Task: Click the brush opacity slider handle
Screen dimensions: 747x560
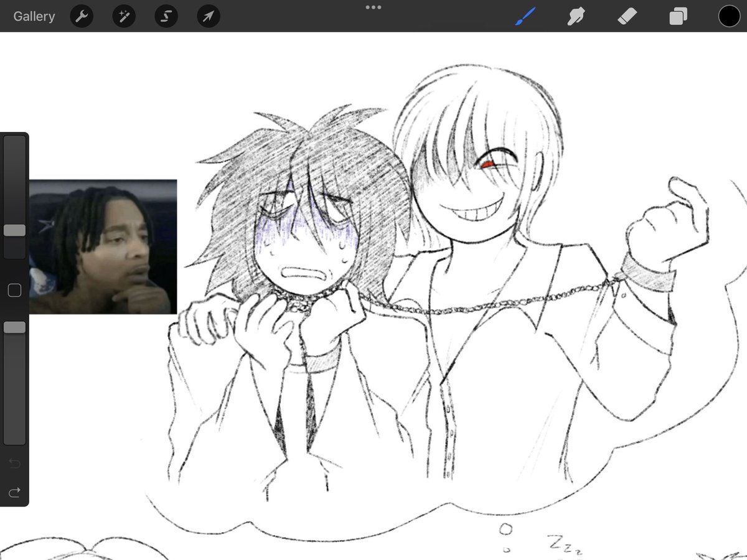Action: pos(14,327)
